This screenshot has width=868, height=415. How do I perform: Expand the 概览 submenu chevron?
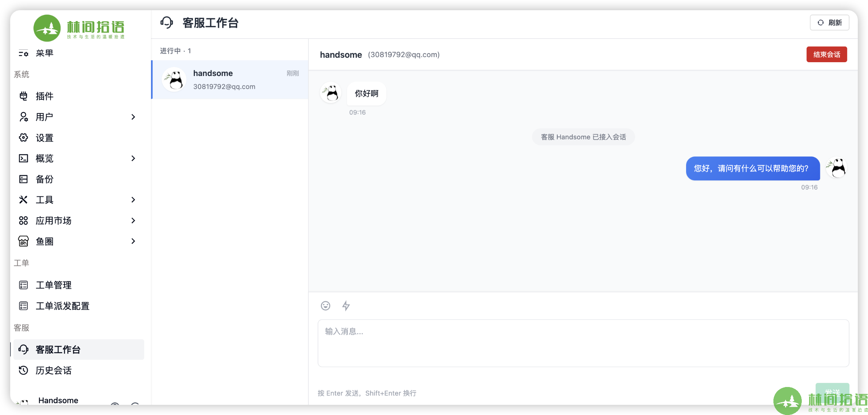[133, 158]
